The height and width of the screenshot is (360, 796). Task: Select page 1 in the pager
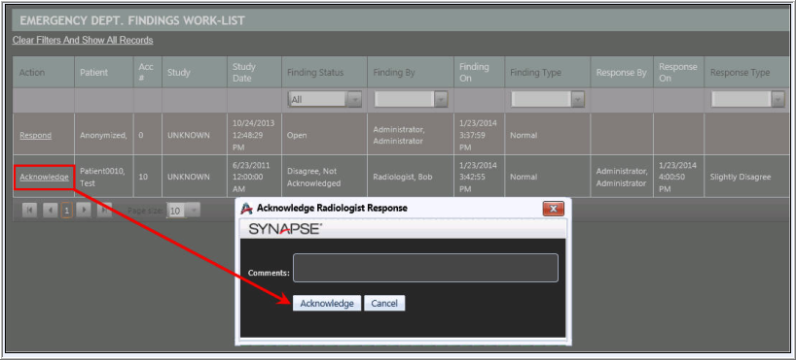pyautogui.click(x=67, y=210)
